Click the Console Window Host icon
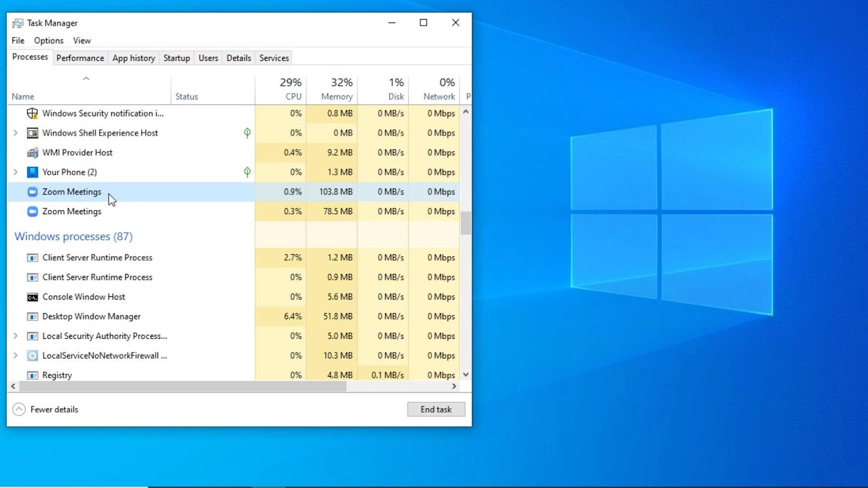Viewport: 868px width, 488px height. coord(32,297)
